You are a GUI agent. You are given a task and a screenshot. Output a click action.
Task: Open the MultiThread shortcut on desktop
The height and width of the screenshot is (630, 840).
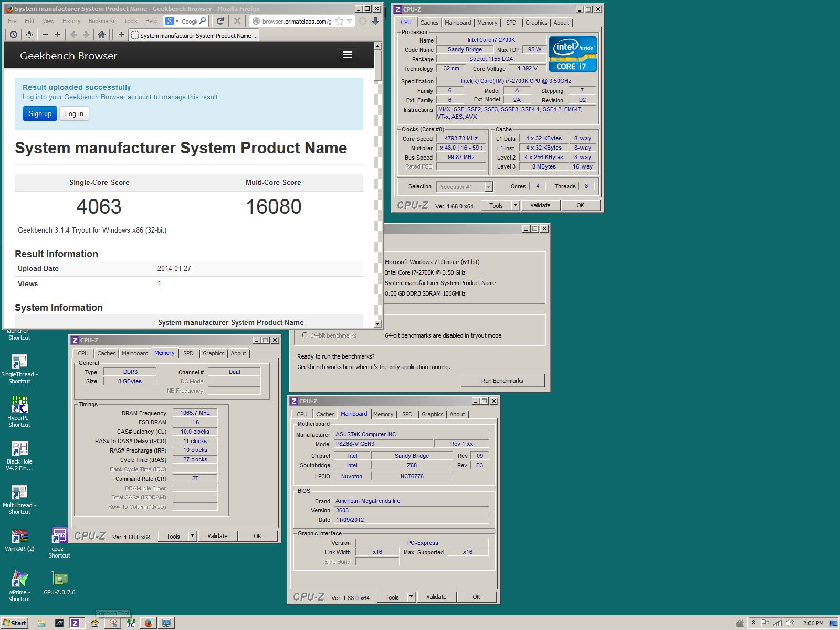[19, 499]
